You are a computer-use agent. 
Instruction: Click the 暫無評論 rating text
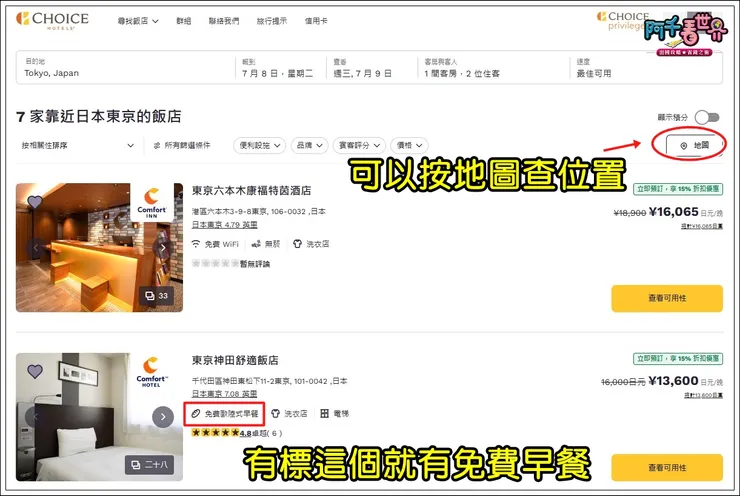coord(255,264)
